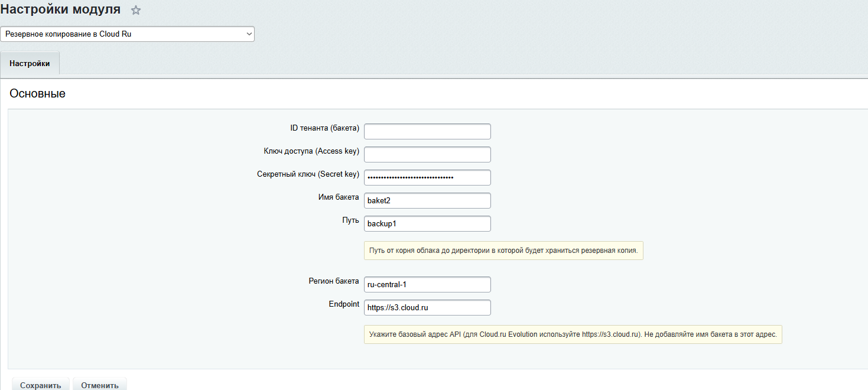Click the Имя бакета label text
This screenshot has height=390, width=868.
pyautogui.click(x=338, y=197)
